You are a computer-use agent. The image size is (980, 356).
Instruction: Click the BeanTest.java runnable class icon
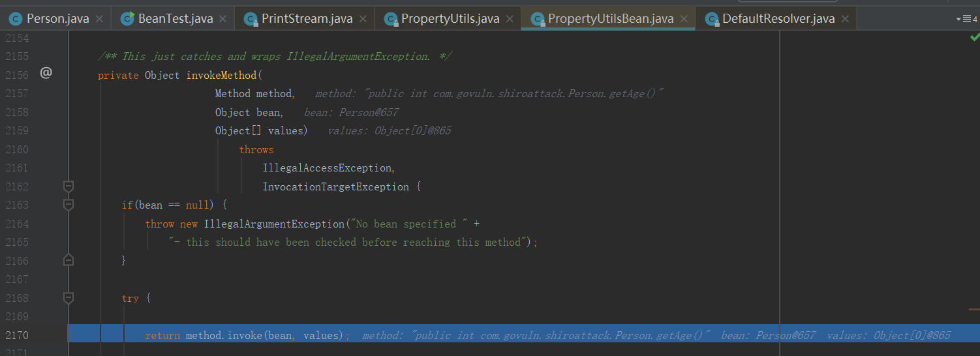[x=128, y=19]
